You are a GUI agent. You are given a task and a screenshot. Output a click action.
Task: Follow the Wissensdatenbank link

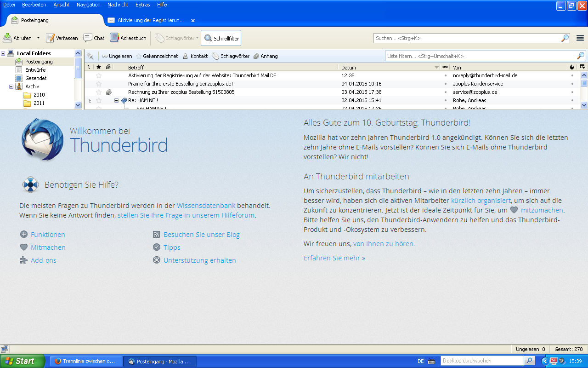pyautogui.click(x=206, y=206)
